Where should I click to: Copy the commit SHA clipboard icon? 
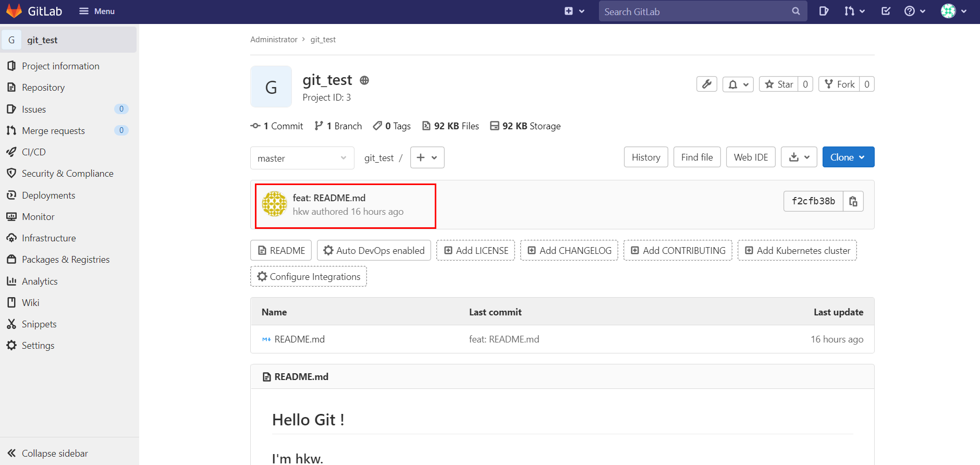point(853,201)
